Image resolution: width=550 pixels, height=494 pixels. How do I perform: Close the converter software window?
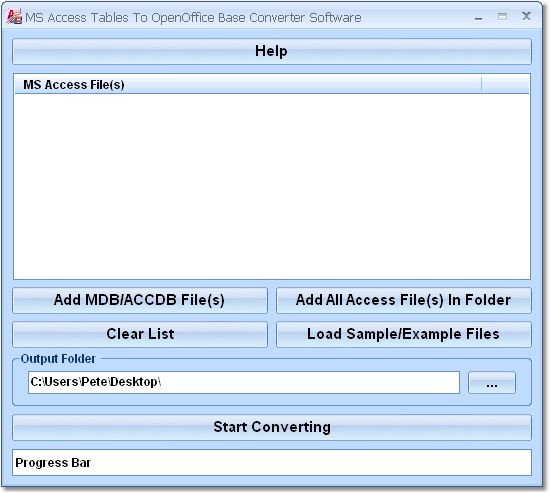(x=526, y=16)
